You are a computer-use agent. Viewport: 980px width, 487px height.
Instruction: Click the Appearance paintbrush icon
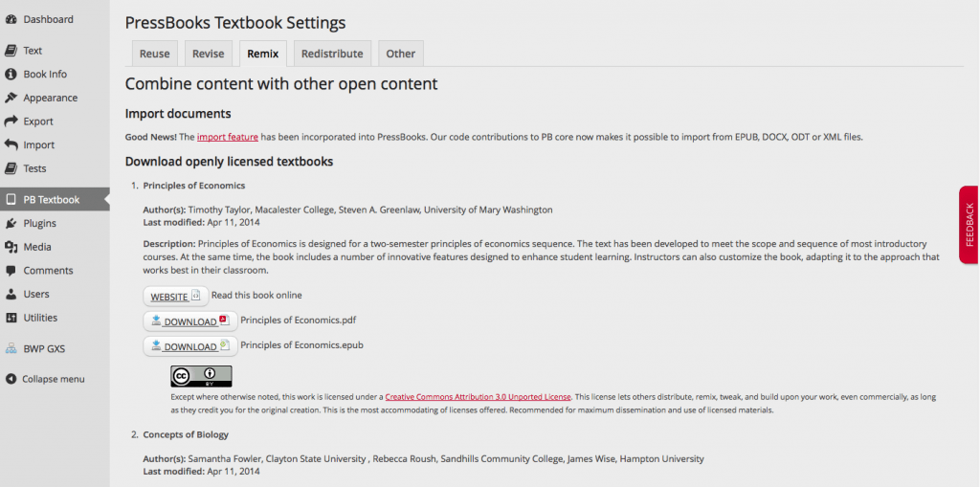tap(11, 98)
